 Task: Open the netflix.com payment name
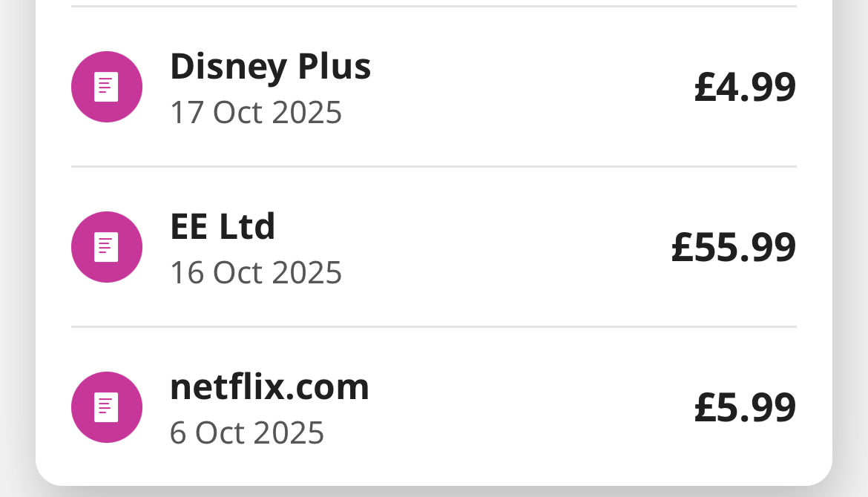click(269, 387)
